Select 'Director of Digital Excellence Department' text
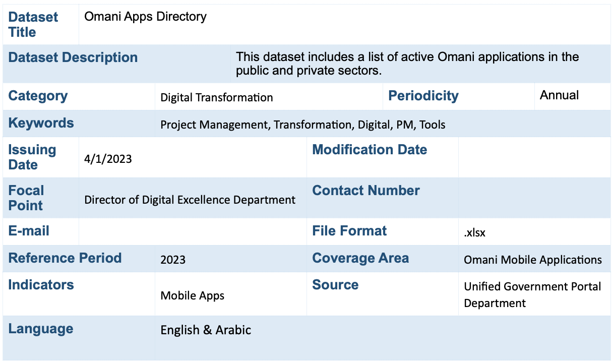 [190, 200]
